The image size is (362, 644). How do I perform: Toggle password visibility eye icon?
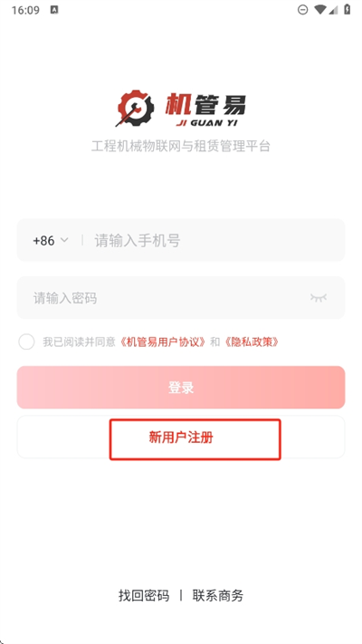pyautogui.click(x=319, y=298)
